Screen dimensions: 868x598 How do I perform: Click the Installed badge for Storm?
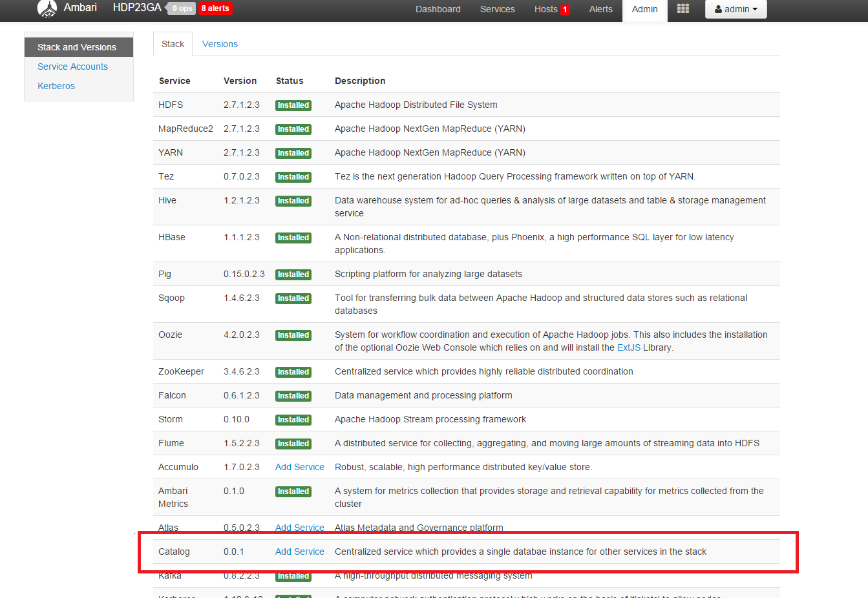pyautogui.click(x=293, y=420)
